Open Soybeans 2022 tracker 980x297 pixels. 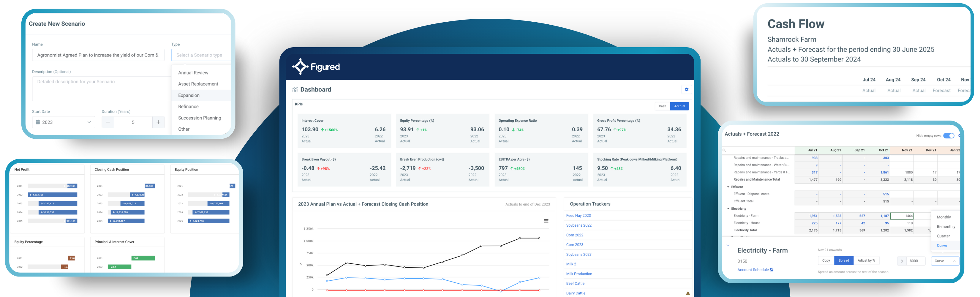[578, 225]
